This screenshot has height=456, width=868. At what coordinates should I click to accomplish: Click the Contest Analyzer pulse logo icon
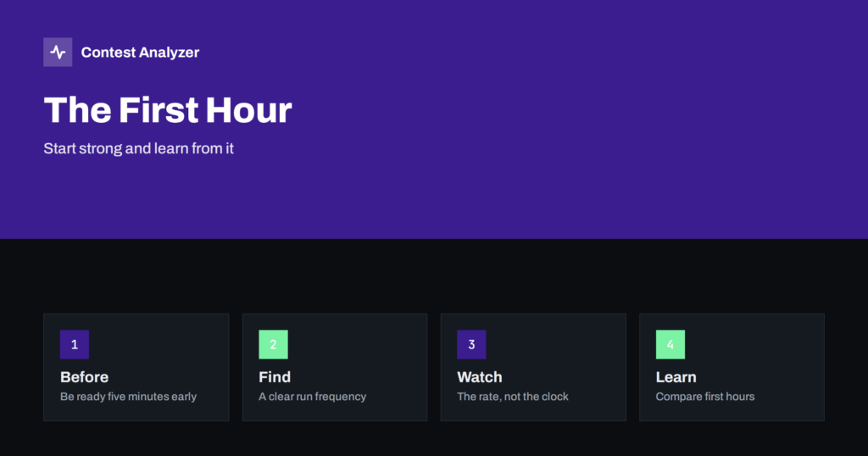[x=58, y=52]
